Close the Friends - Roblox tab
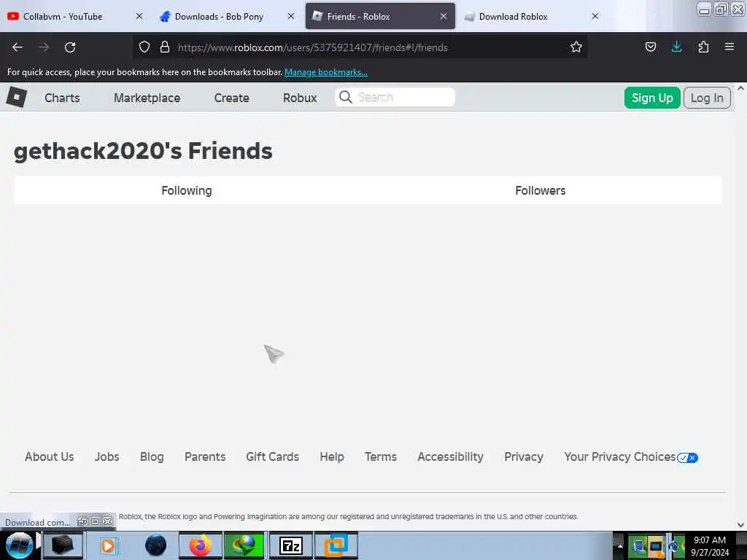This screenshot has height=560, width=747. click(443, 16)
